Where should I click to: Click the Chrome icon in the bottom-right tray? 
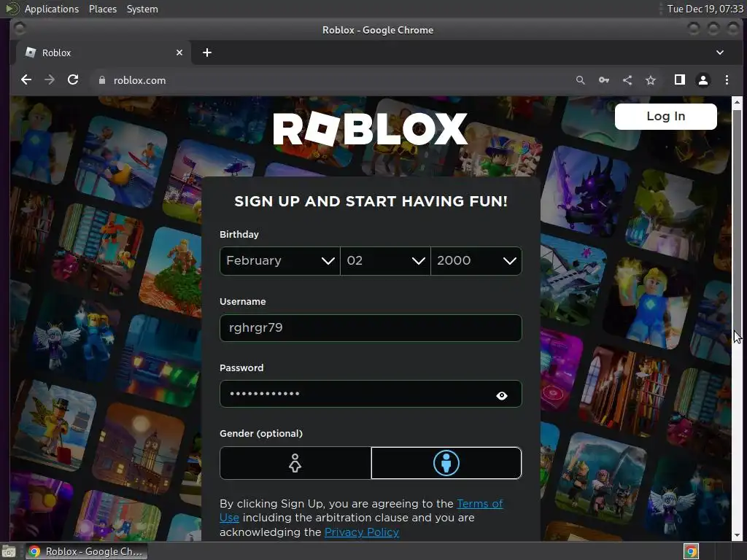pos(691,551)
